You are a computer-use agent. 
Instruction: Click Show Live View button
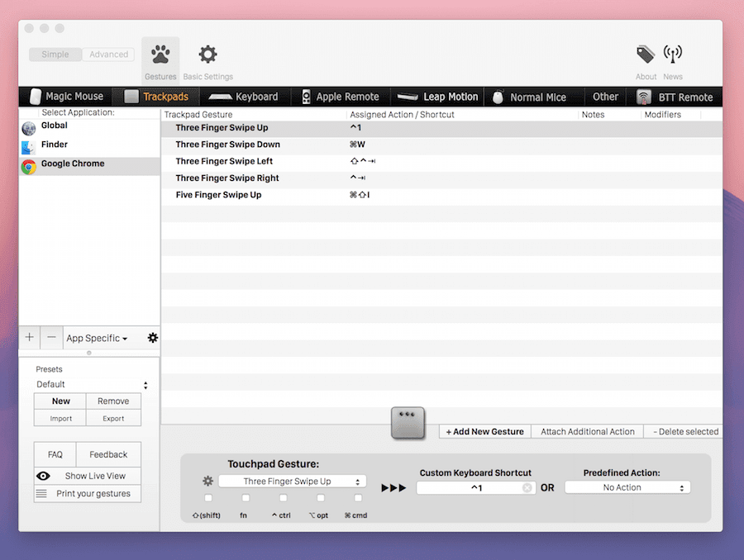87,476
